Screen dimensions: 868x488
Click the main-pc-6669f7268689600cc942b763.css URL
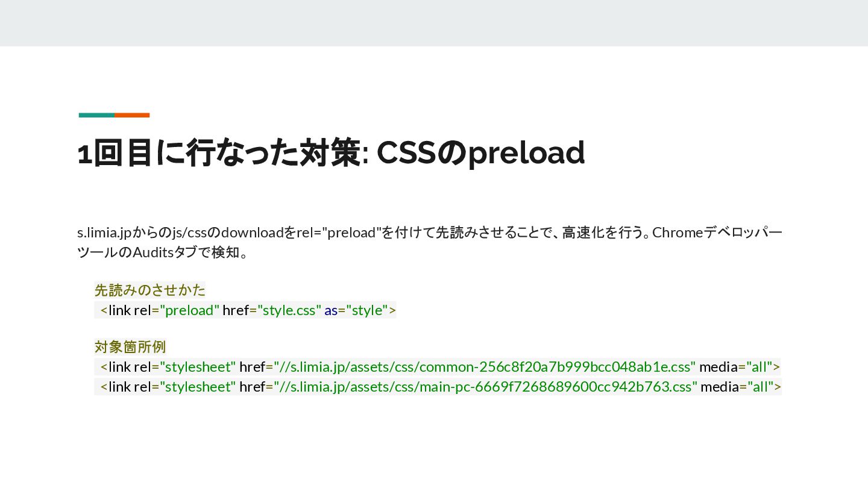(486, 387)
